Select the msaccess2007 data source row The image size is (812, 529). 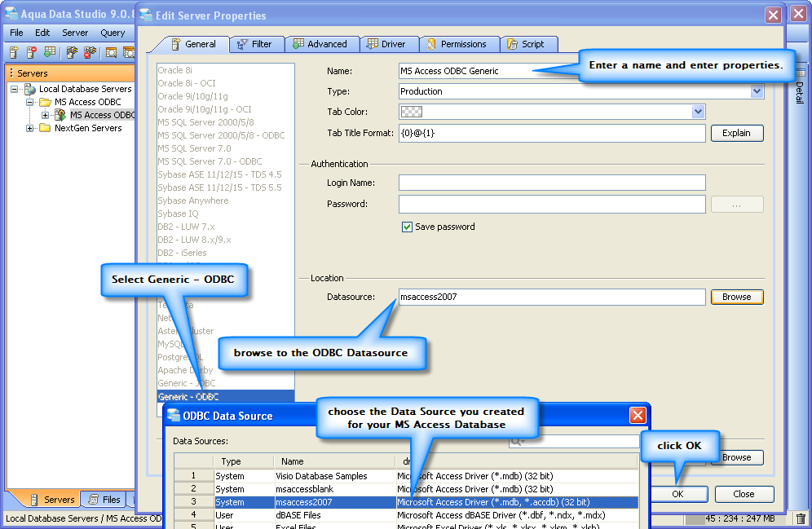[406, 502]
